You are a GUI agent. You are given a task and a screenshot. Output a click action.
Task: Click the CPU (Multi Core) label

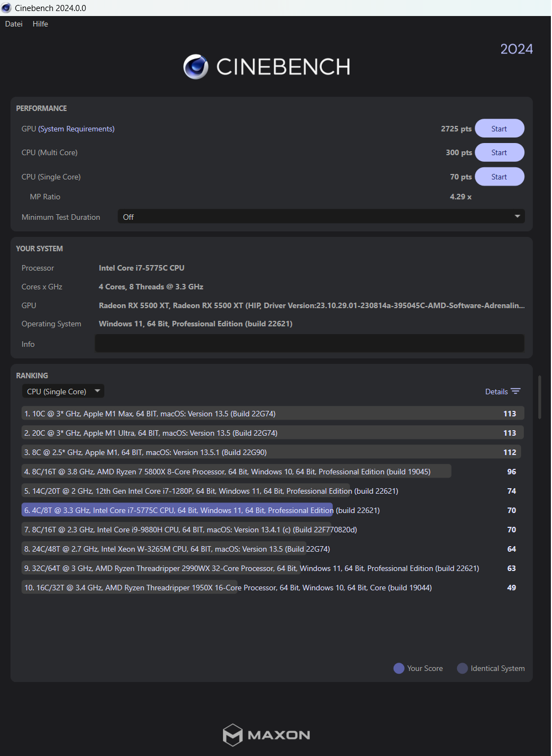(x=50, y=152)
